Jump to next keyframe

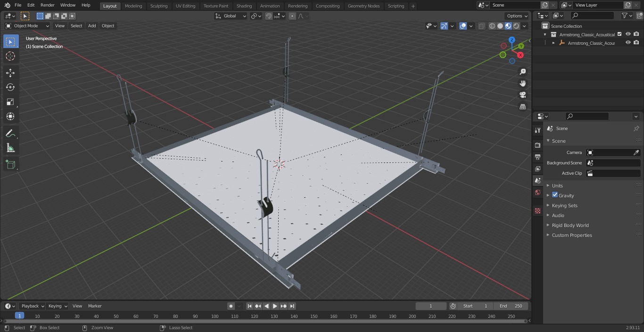pyautogui.click(x=283, y=306)
